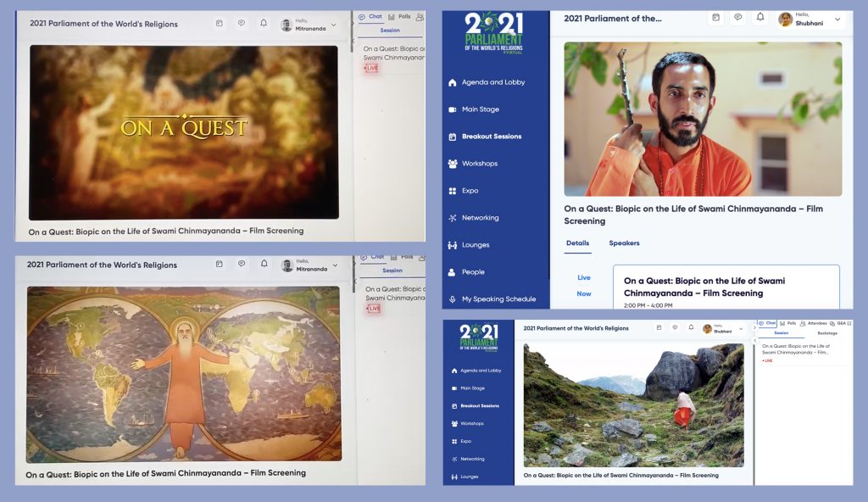Viewport: 868px width, 502px height.
Task: Click LIVE badge in 'On a Quest' title panel
Action: pos(371,68)
